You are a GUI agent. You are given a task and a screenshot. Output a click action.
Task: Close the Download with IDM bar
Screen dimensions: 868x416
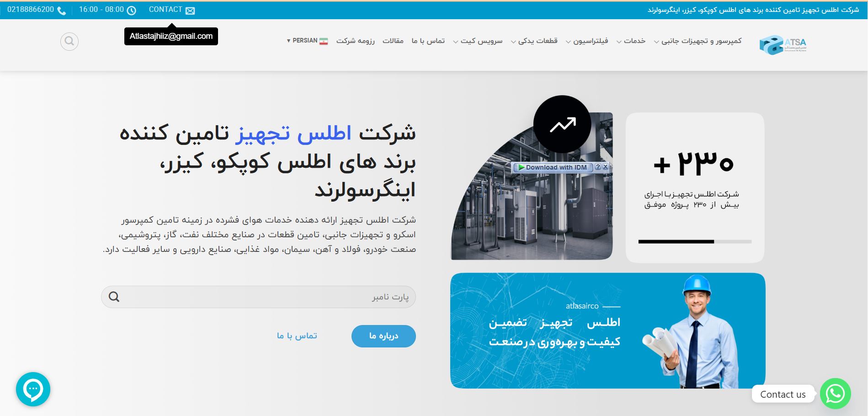click(x=605, y=167)
